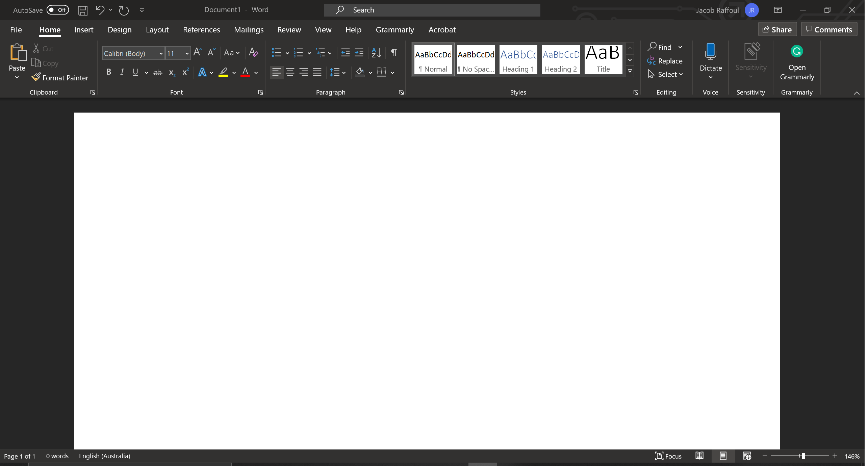The width and height of the screenshot is (868, 466).
Task: Click the Search box in the title bar
Action: point(432,10)
